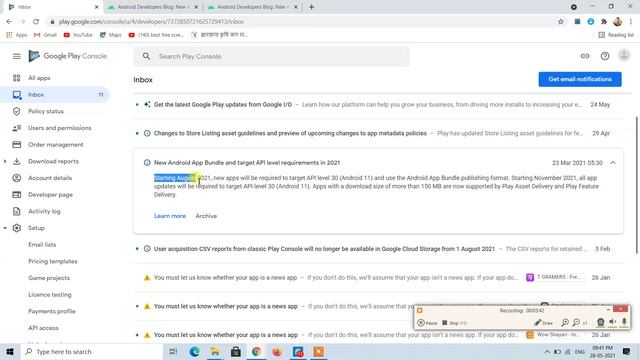
Task: Collapse the Setup section arrow
Action: coord(5,228)
